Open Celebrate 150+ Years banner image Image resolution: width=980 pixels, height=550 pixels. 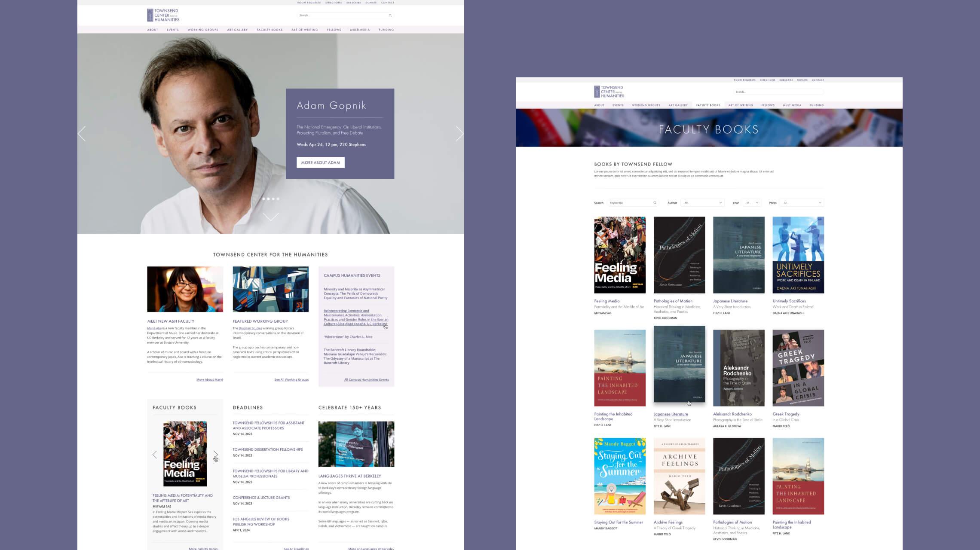[x=356, y=444]
